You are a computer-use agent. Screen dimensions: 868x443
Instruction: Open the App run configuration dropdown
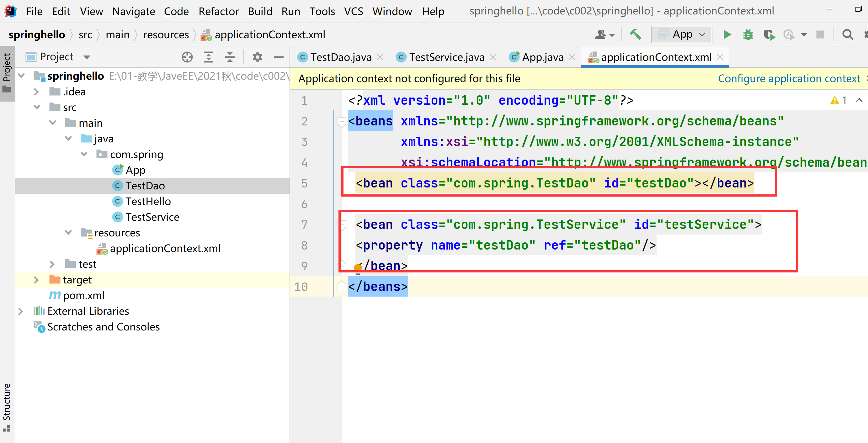click(x=681, y=34)
